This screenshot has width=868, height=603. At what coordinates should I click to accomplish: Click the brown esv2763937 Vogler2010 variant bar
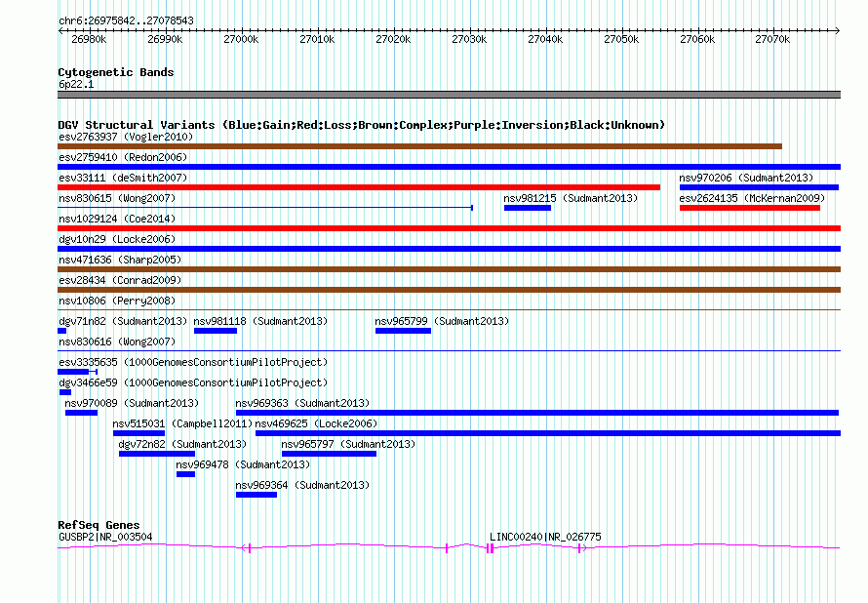point(419,146)
